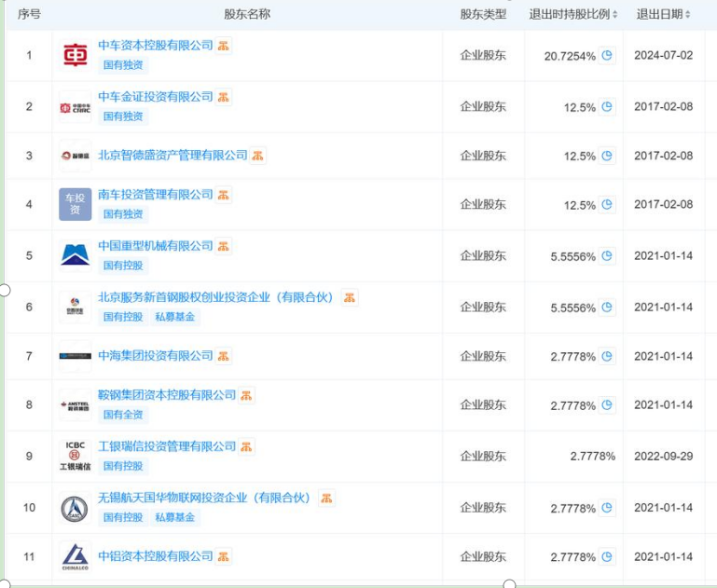The width and height of the screenshot is (717, 588).
Task: Open equity structure icon beside 中车资本控股有限公司
Action: [x=223, y=46]
